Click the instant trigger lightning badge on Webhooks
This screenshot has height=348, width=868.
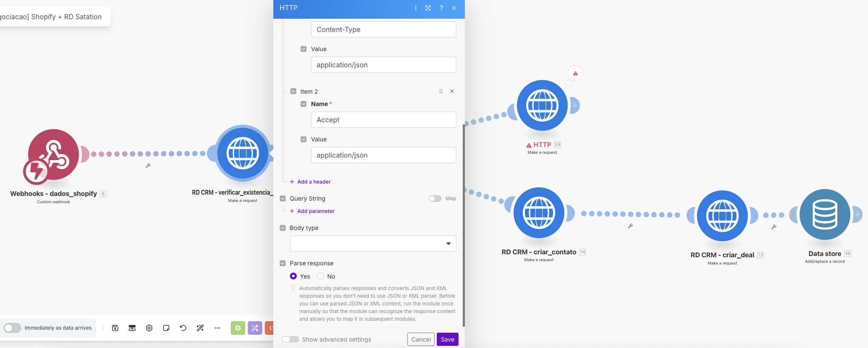pyautogui.click(x=36, y=172)
